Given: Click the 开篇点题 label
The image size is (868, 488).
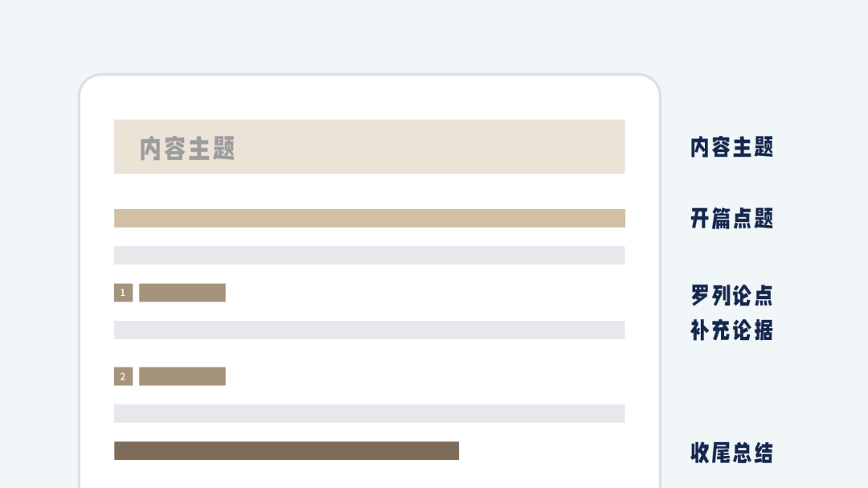Looking at the screenshot, I should (x=731, y=218).
